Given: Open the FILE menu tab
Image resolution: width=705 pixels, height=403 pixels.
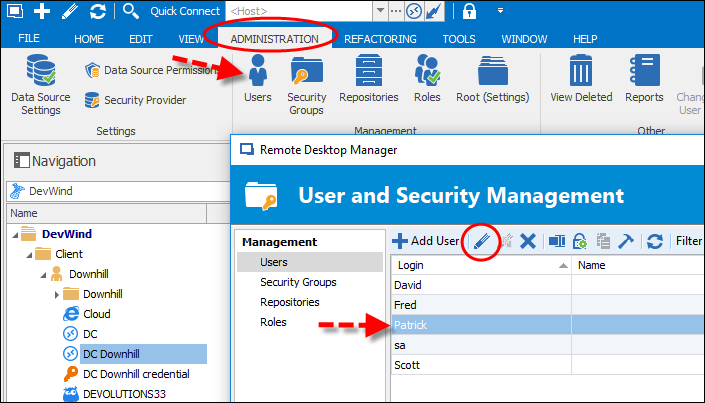Looking at the screenshot, I should (29, 39).
